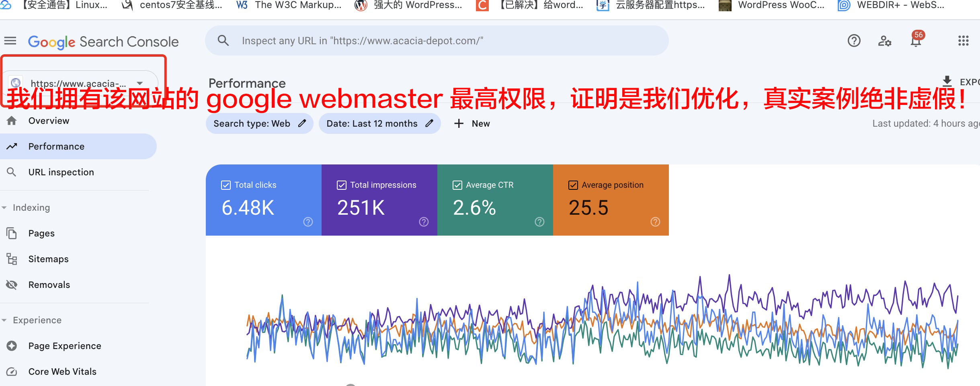This screenshot has height=386, width=980.
Task: Collapse the Indexing section
Action: pos(4,207)
